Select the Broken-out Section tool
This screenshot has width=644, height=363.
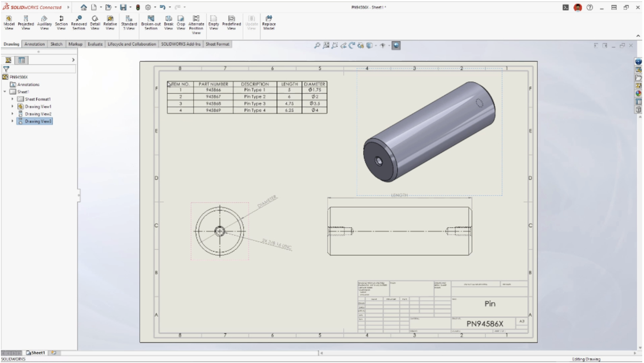click(x=151, y=23)
